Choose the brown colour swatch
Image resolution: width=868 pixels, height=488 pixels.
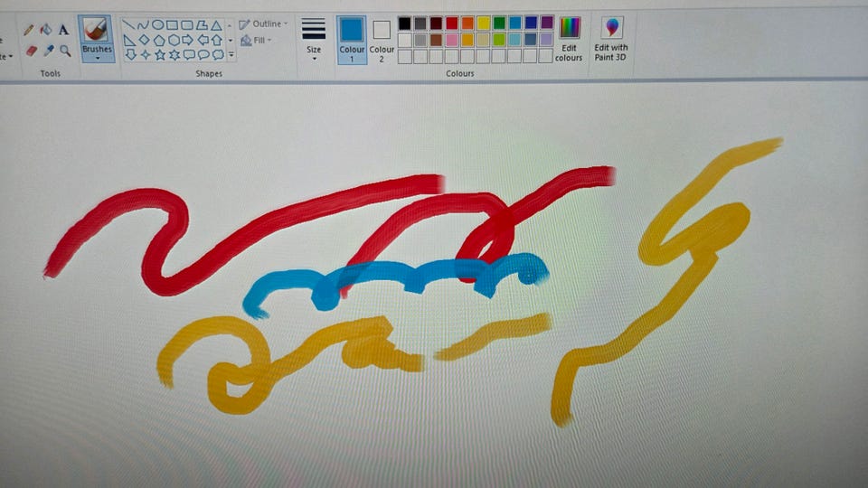click(x=436, y=40)
